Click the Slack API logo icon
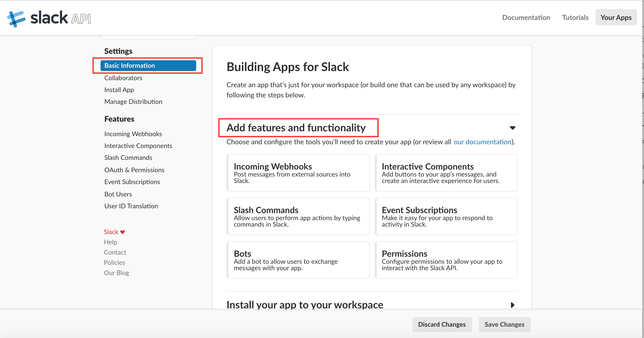This screenshot has height=338, width=644. coord(16,18)
